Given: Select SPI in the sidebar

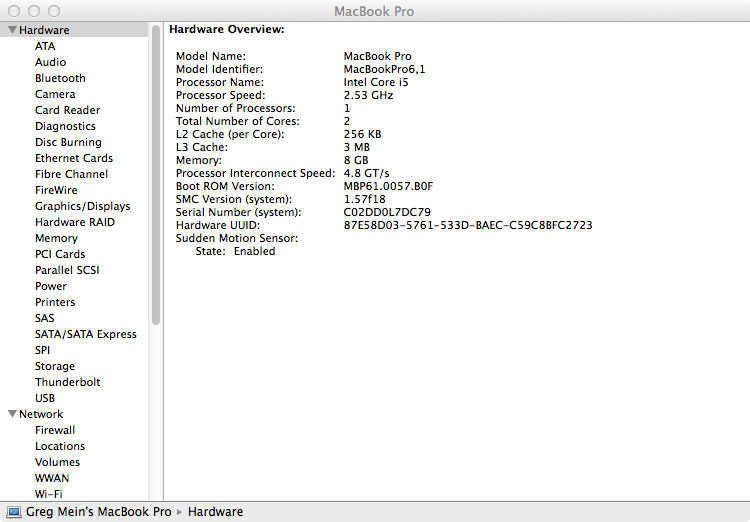Looking at the screenshot, I should tap(42, 350).
